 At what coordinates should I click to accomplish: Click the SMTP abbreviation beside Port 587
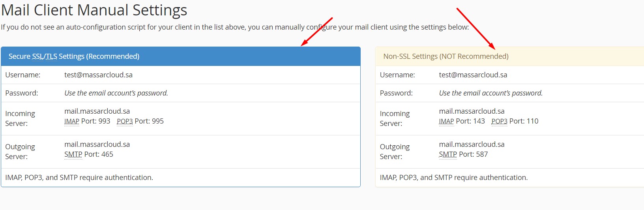click(x=448, y=155)
